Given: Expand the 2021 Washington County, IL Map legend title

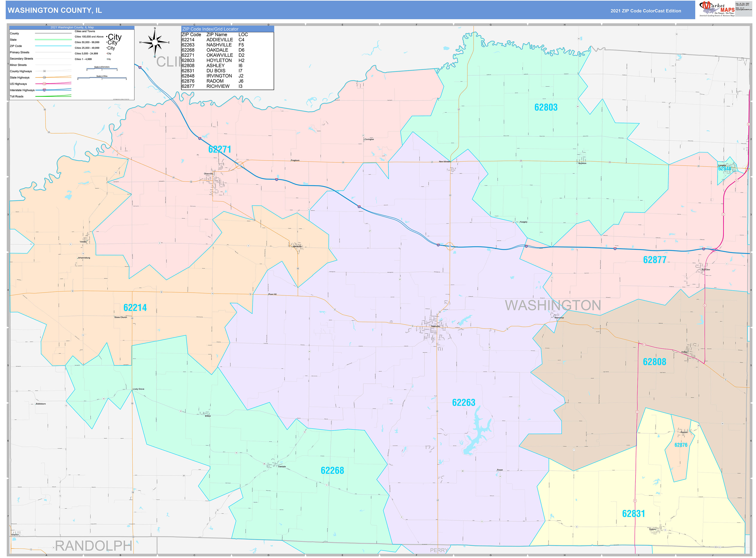Looking at the screenshot, I should (x=72, y=27).
